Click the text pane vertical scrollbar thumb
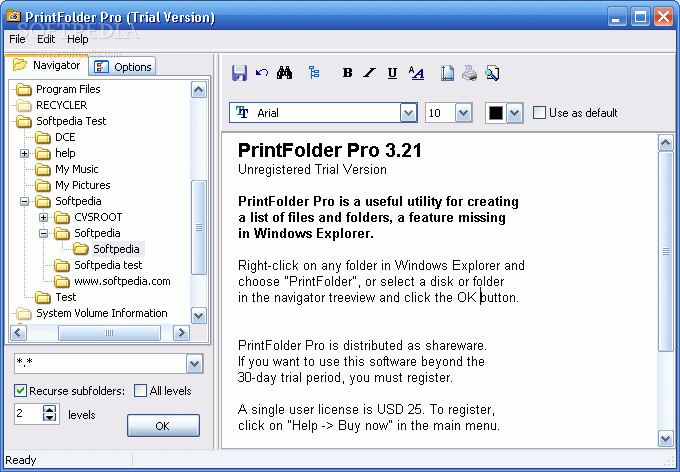Viewport: 680px width, 472px height. coord(666,252)
